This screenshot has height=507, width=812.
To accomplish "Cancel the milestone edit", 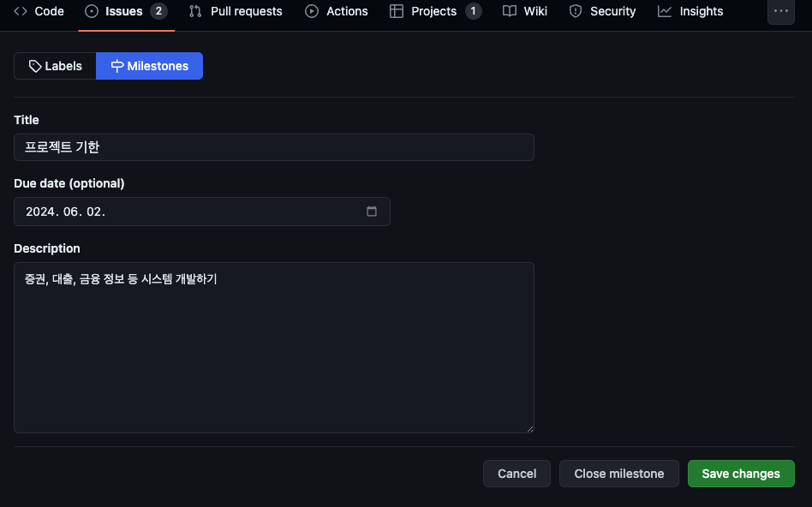I will point(516,474).
